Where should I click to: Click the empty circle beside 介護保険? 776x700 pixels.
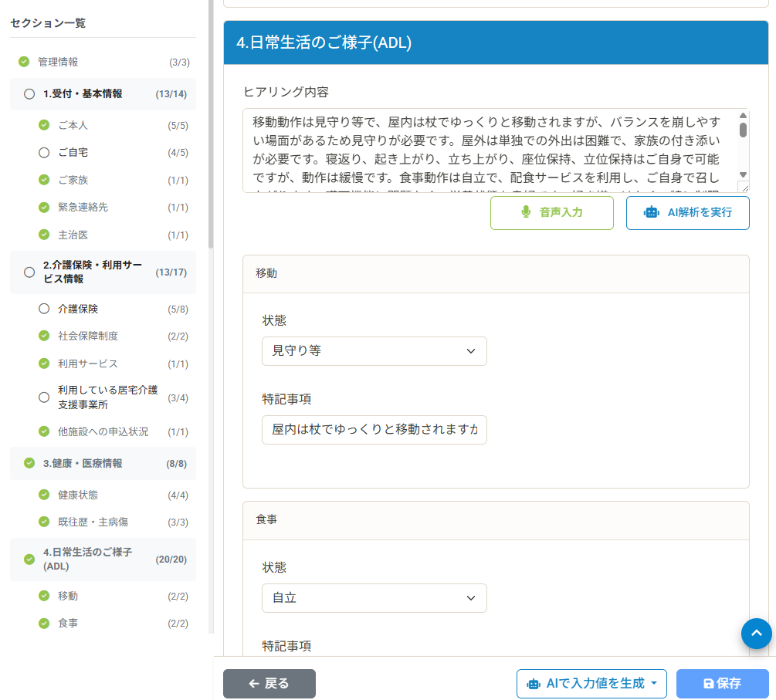coord(44,309)
